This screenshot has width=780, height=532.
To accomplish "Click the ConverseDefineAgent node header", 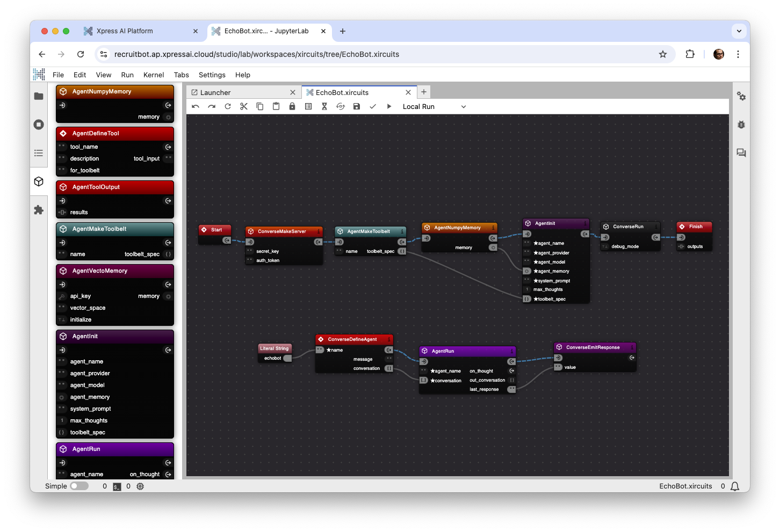I will click(355, 339).
